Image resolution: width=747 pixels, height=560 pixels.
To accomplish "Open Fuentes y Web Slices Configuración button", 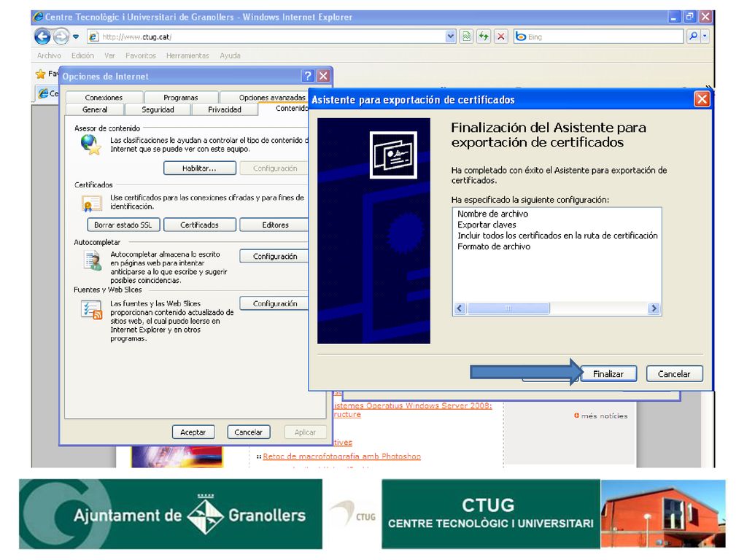I will (274, 303).
